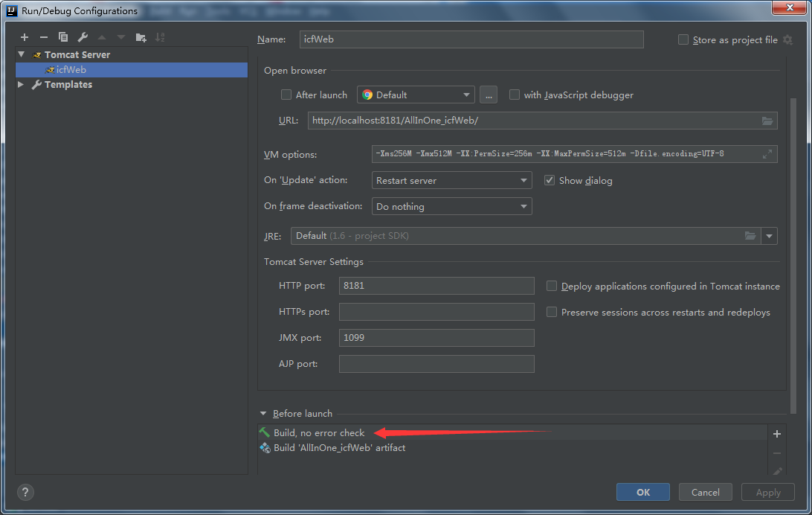Enable After launch checkbox
The image size is (812, 515).
pos(286,95)
